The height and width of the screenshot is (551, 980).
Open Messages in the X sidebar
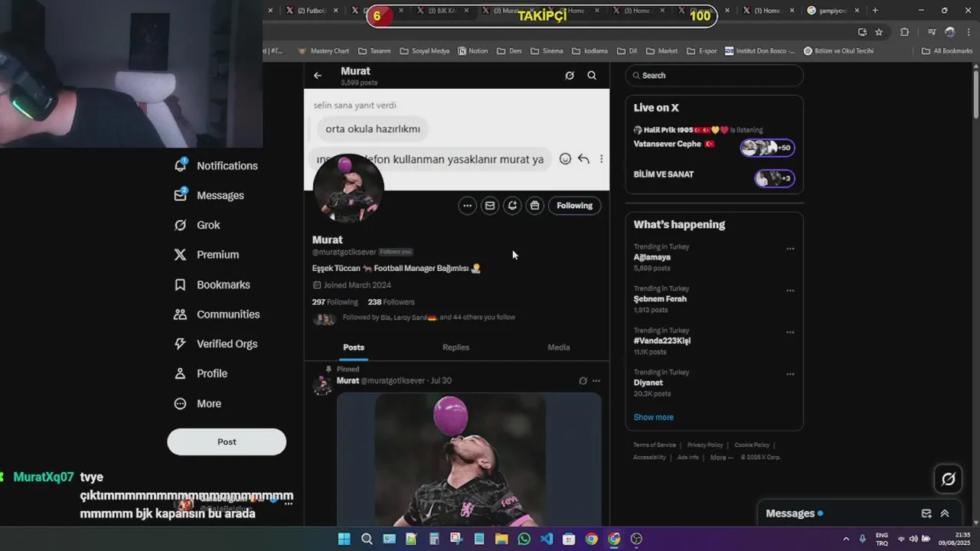pos(209,195)
